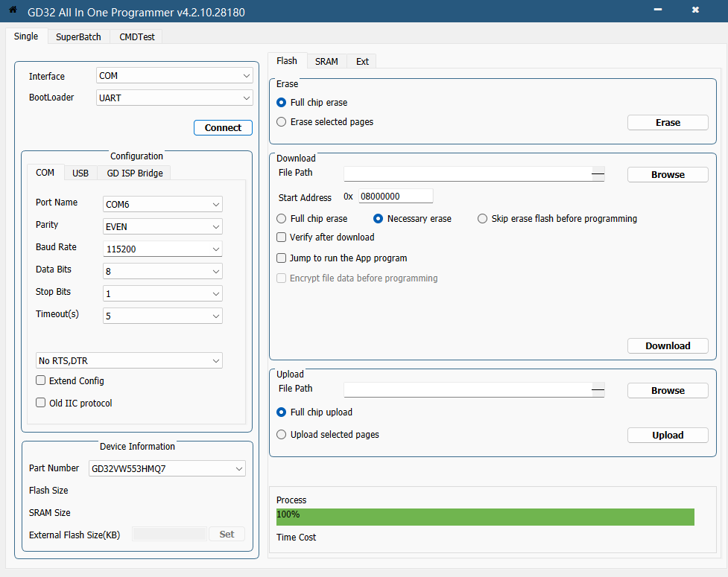This screenshot has height=577, width=728.
Task: Check Jump to run the App program
Action: (282, 258)
